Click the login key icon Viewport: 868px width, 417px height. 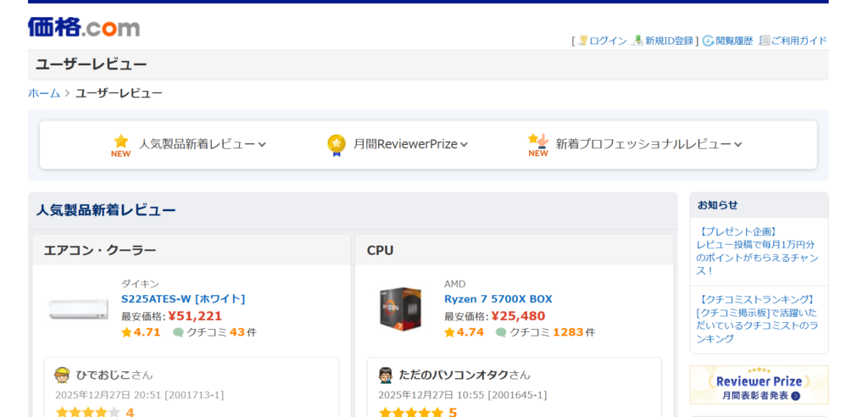pos(583,41)
